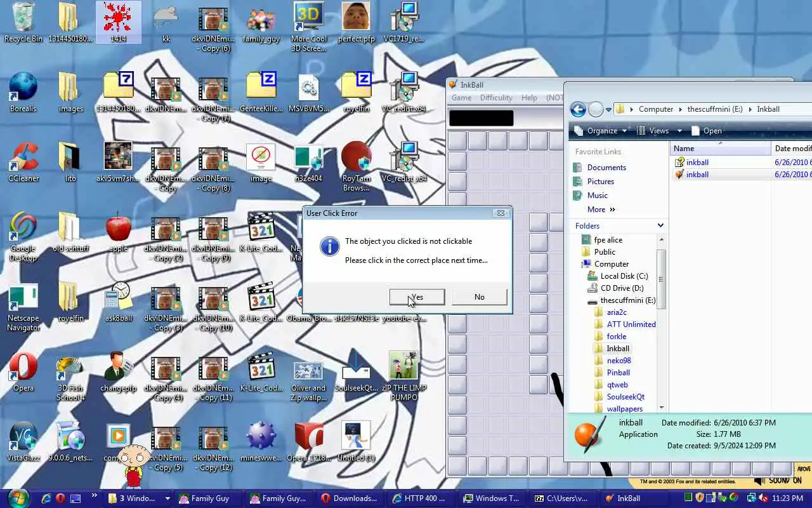Select the n32e404 installer icon
This screenshot has height=508, width=812.
click(309, 162)
